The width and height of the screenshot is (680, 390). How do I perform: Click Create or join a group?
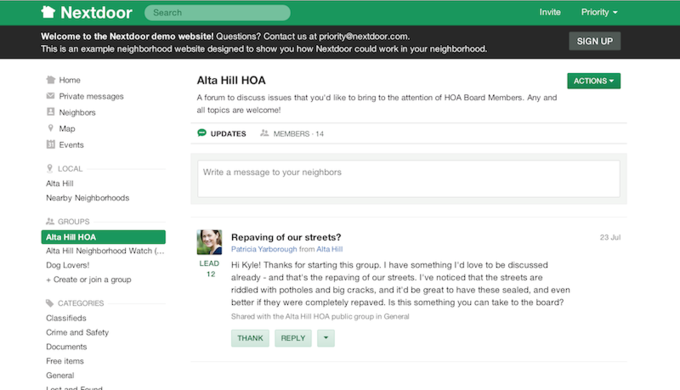88,279
